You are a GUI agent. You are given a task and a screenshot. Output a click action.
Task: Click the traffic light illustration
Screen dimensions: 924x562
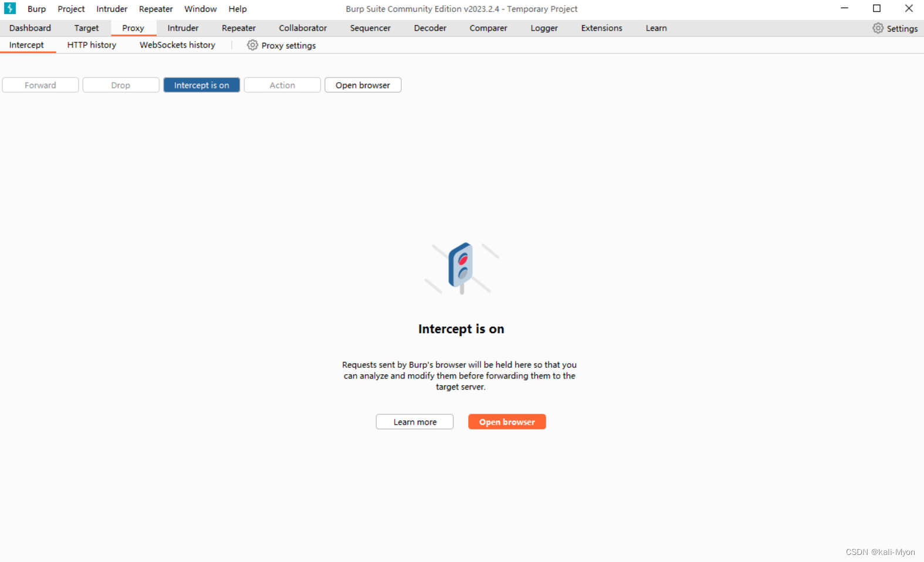[x=462, y=268]
